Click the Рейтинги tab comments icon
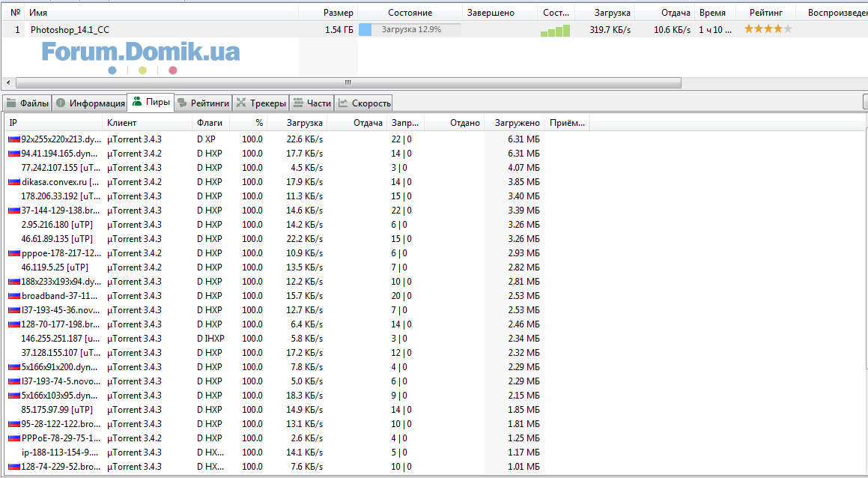Viewport: 868px width, 478px height. pos(181,103)
